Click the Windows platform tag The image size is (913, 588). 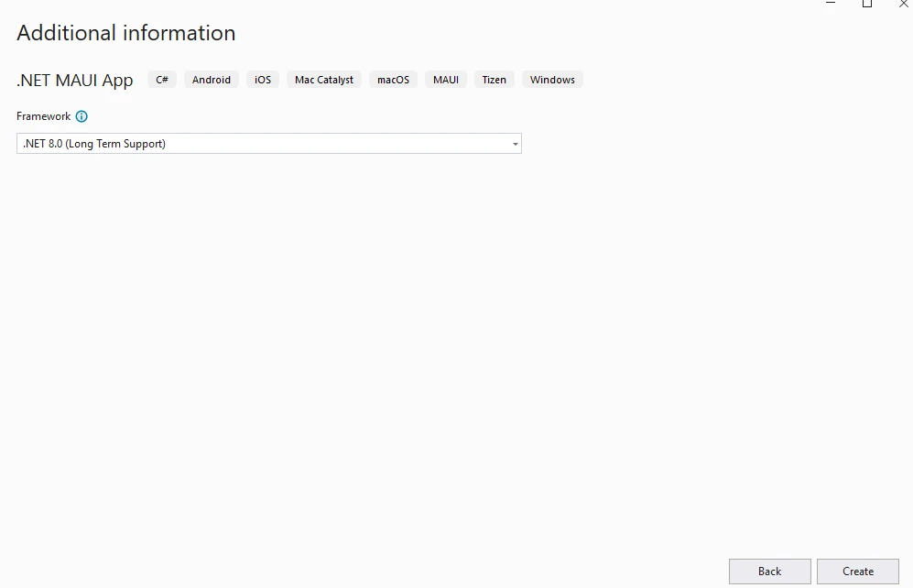pyautogui.click(x=552, y=80)
